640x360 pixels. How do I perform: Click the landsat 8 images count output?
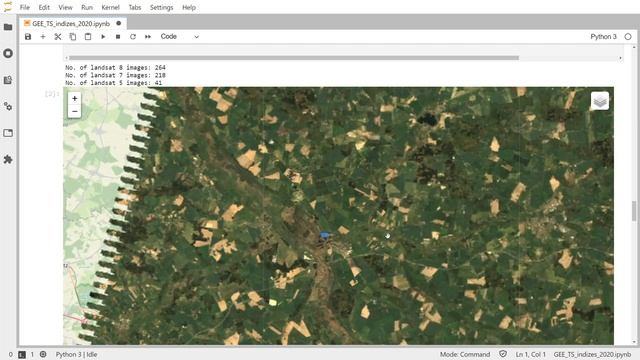coord(116,67)
